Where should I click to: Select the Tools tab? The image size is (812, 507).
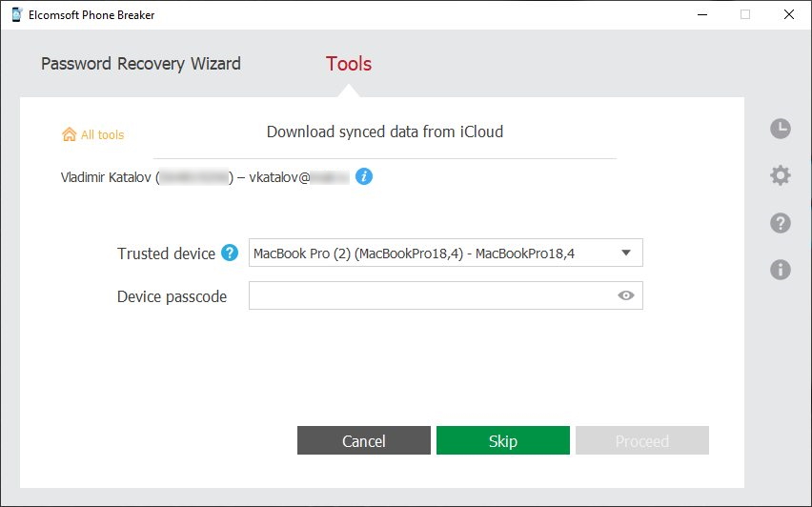pyautogui.click(x=349, y=64)
